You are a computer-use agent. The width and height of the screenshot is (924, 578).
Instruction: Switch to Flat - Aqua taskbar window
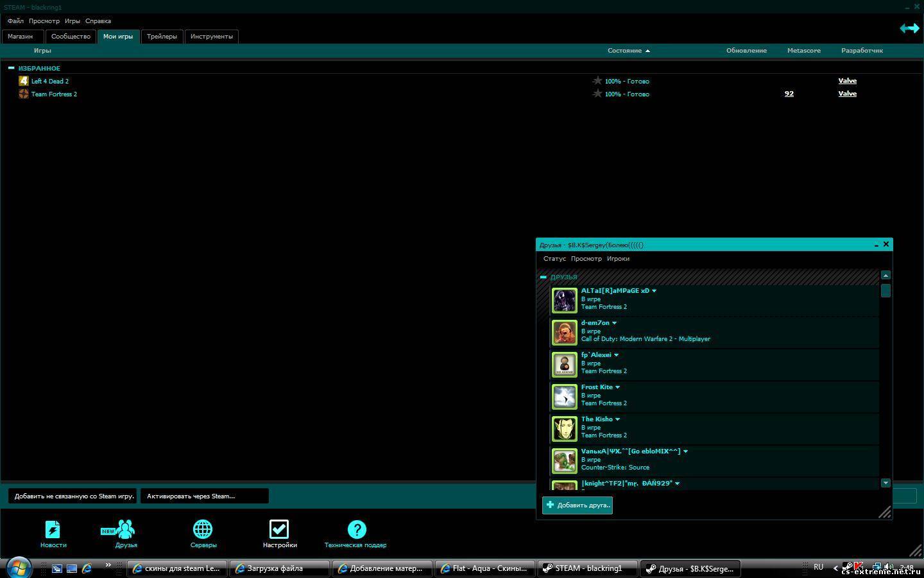tap(485, 568)
